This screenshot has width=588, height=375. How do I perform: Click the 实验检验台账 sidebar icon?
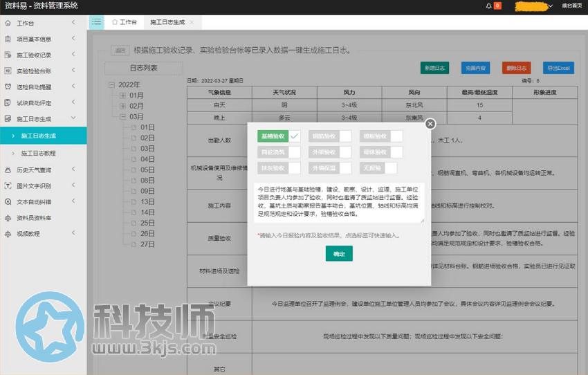(8, 71)
